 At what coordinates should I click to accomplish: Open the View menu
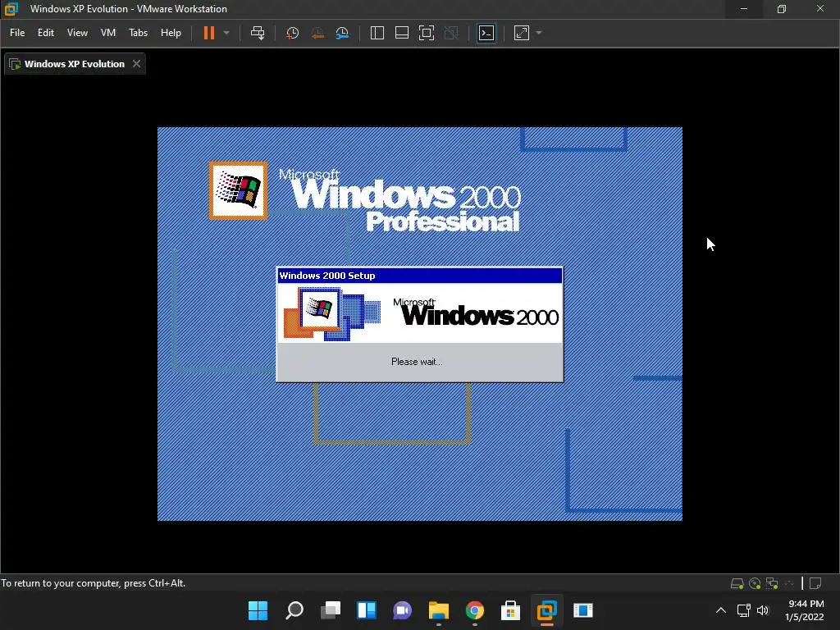(x=77, y=33)
